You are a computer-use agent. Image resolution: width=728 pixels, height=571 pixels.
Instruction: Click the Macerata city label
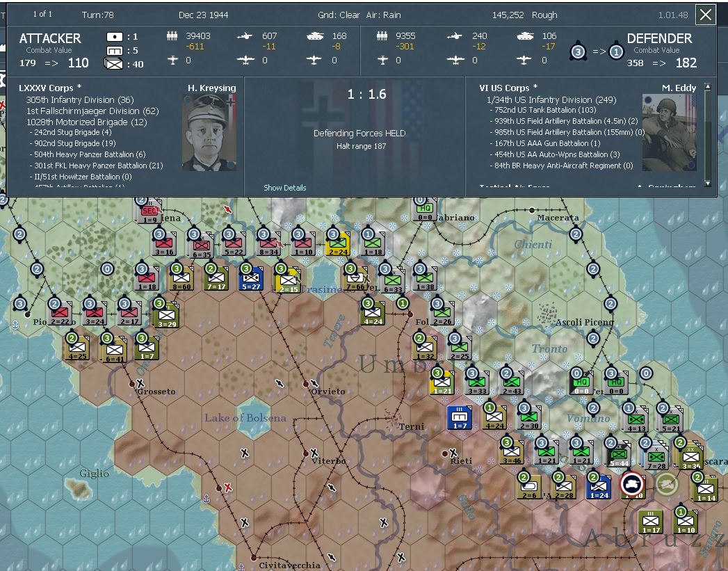558,217
